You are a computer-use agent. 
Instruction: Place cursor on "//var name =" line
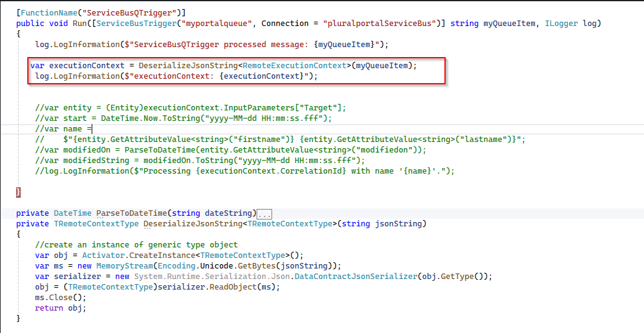click(64, 129)
